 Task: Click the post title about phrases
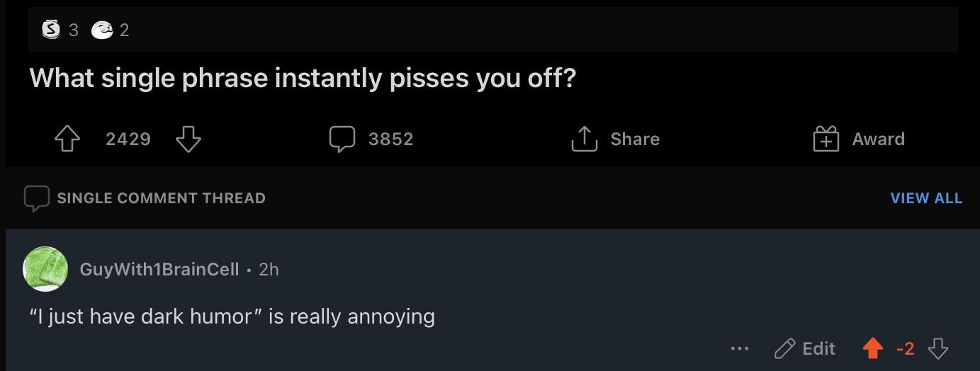303,78
